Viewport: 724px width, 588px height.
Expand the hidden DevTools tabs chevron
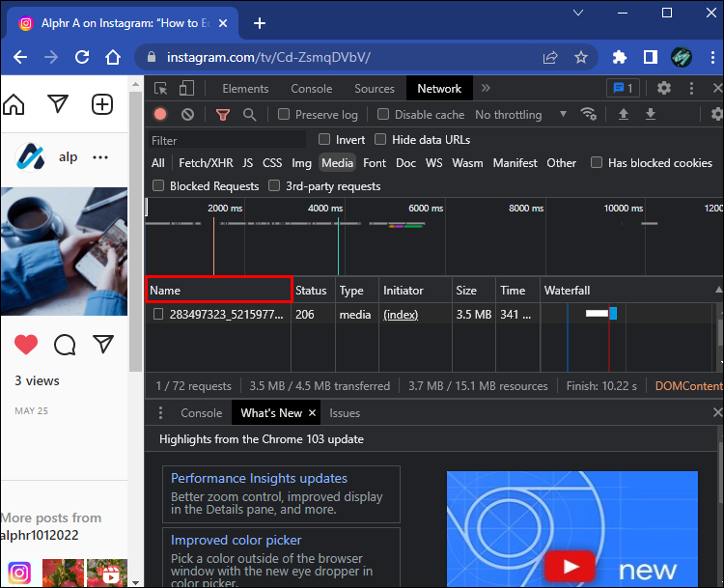tap(486, 88)
